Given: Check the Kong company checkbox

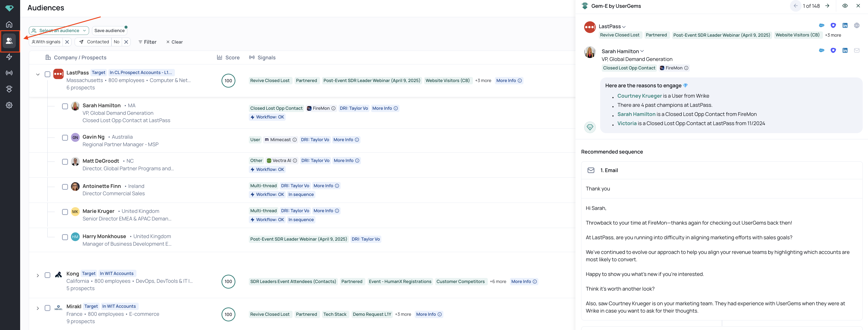Looking at the screenshot, I should [48, 275].
